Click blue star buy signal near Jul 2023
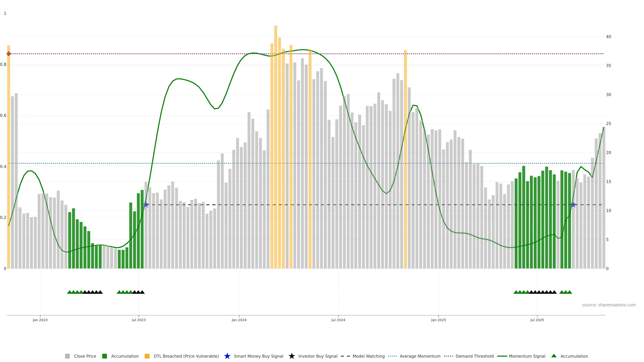This screenshot has width=644, height=362. coord(146,205)
